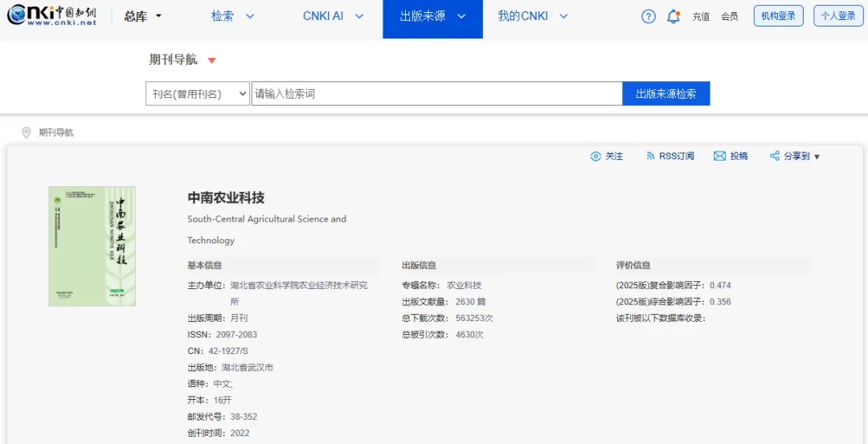Expand the 出版来源 menu arrow
868x444 pixels.
coord(461,17)
